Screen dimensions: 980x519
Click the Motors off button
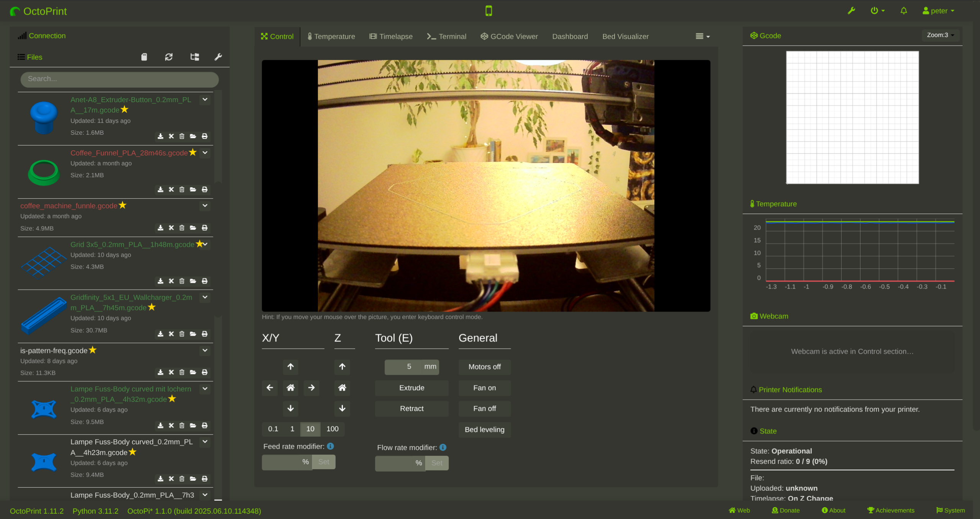click(484, 367)
